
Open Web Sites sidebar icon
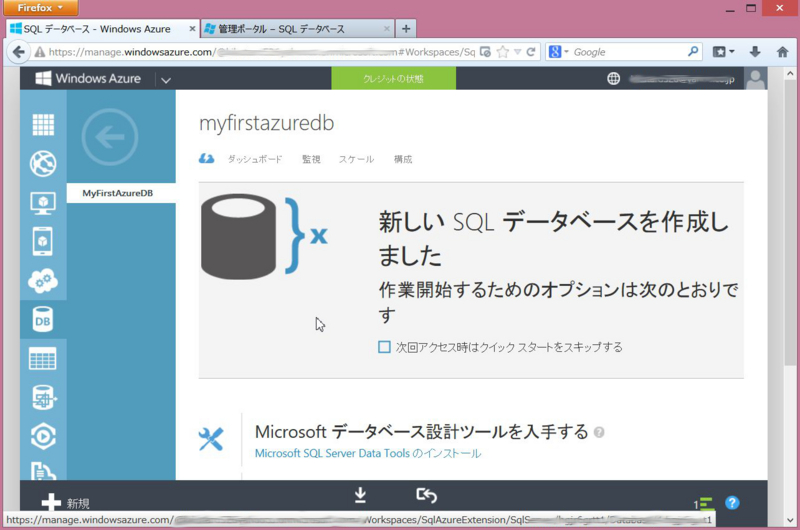click(43, 164)
